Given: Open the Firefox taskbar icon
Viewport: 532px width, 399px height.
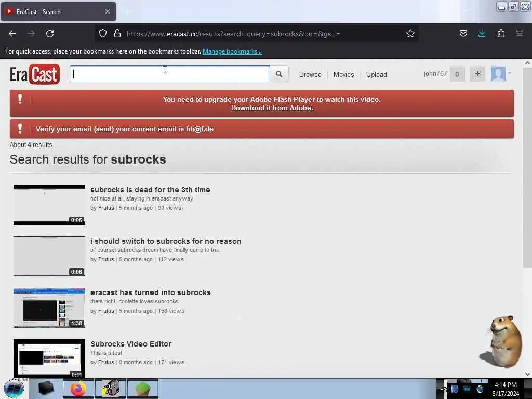Looking at the screenshot, I should coord(78,389).
